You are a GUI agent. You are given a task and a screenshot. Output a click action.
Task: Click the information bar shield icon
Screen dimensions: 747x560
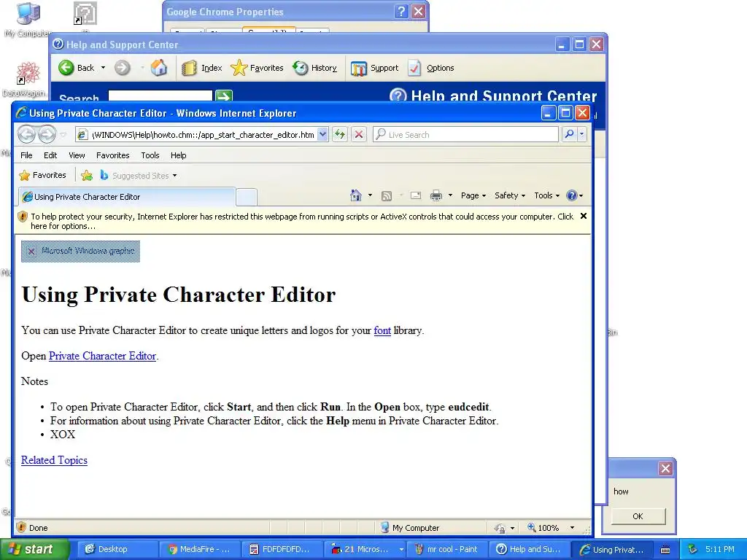tap(23, 217)
